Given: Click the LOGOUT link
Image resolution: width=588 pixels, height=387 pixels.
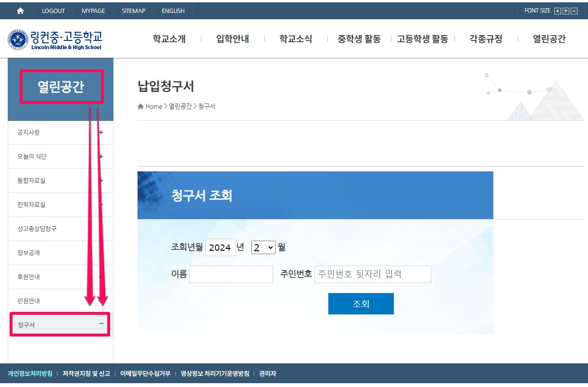Looking at the screenshot, I should click(53, 11).
